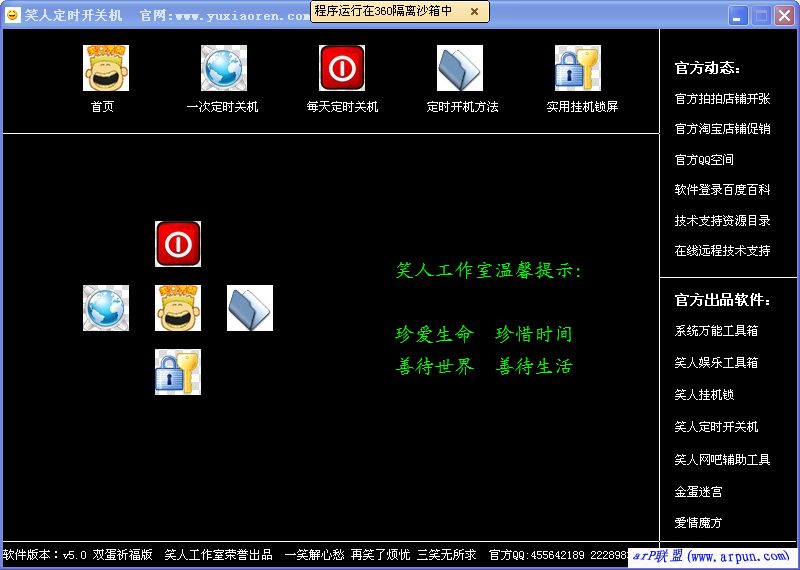The height and width of the screenshot is (570, 800).
Task: Select the 首页 label
Action: [x=103, y=107]
